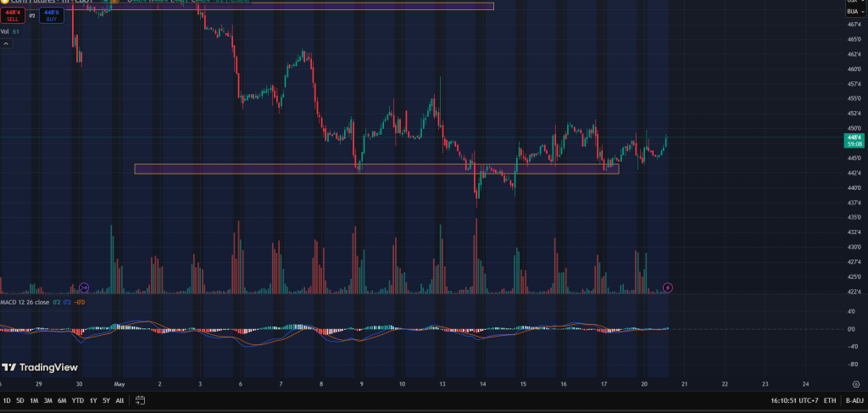Select the lower yellow support rectangle drawing
The image size is (868, 413).
tap(376, 169)
